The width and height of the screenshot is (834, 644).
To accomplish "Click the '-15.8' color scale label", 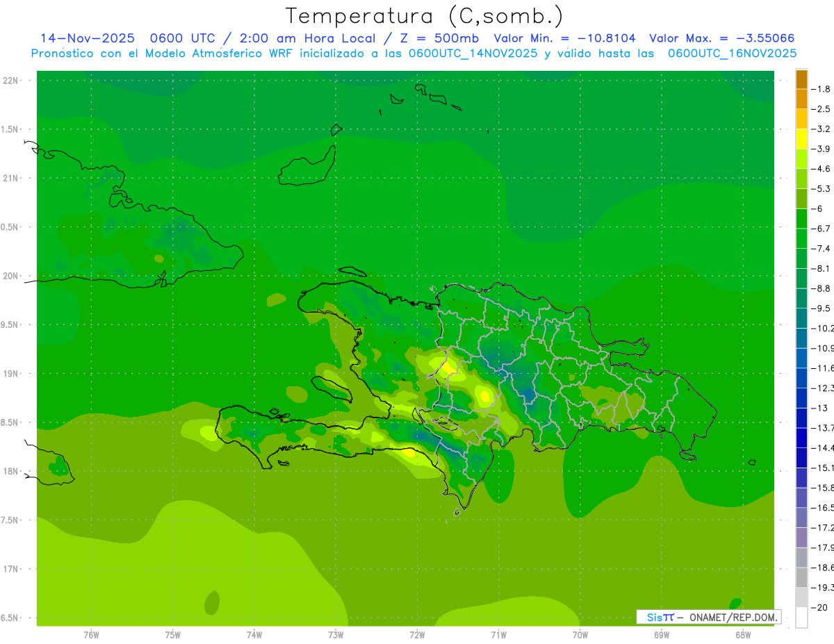I will (824, 488).
